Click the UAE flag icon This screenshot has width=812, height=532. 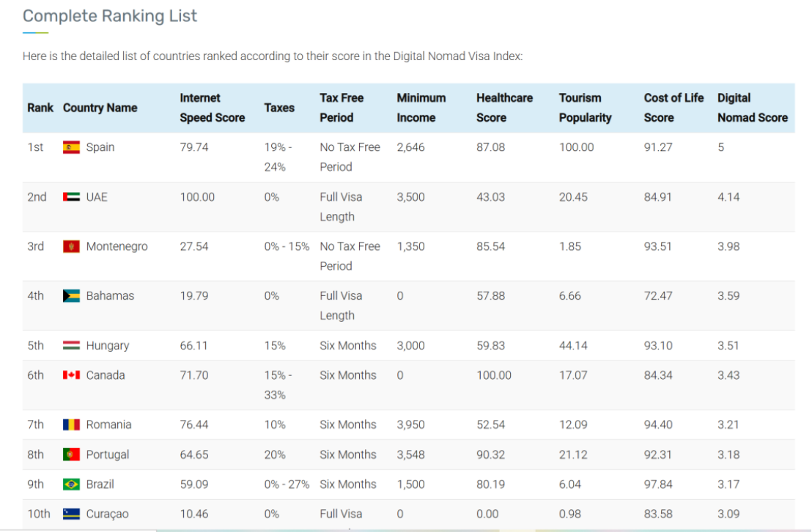[x=72, y=197]
